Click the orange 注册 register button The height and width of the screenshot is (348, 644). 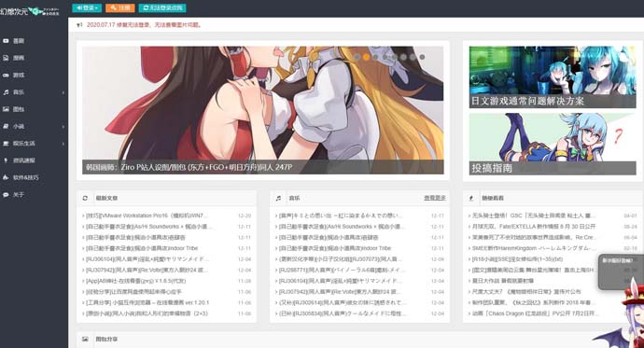(x=119, y=7)
